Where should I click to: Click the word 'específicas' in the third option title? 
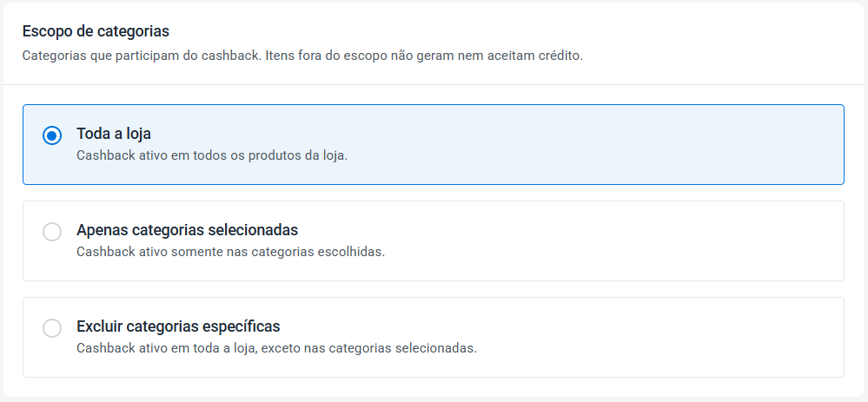242,326
